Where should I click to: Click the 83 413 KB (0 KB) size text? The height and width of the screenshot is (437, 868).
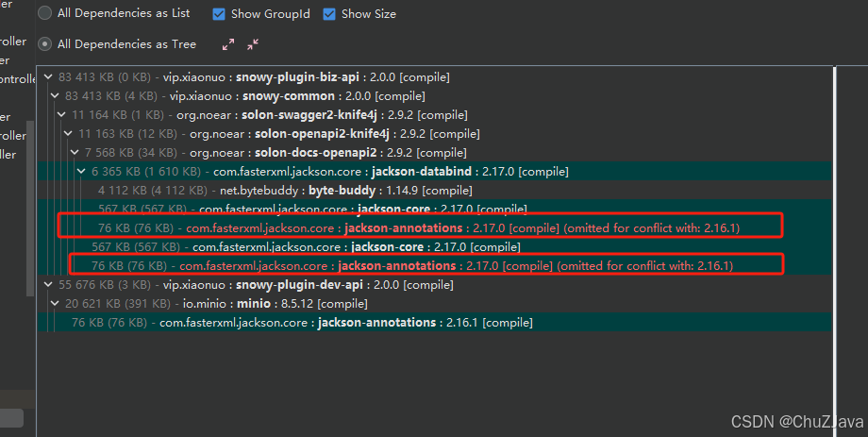click(105, 77)
